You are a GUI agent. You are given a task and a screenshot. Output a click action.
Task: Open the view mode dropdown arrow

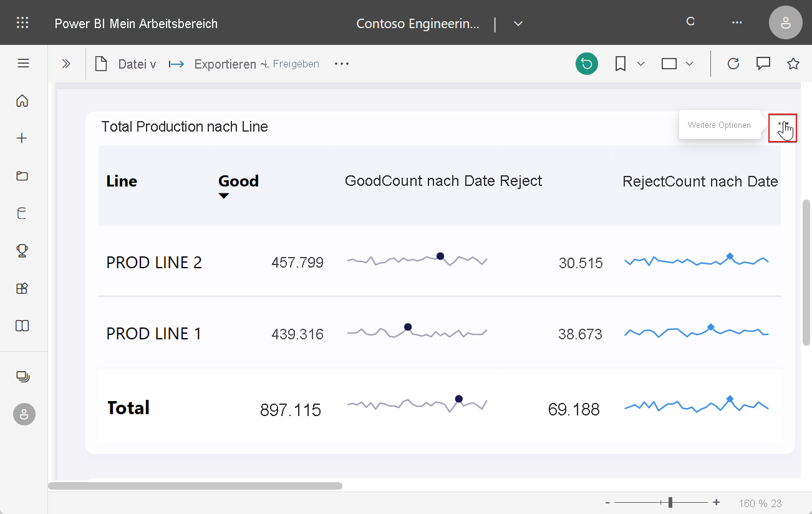pos(689,64)
